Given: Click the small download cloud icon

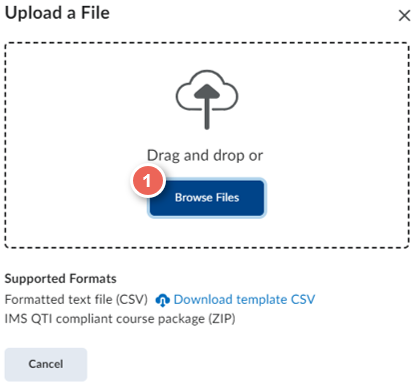Looking at the screenshot, I should click(x=162, y=300).
